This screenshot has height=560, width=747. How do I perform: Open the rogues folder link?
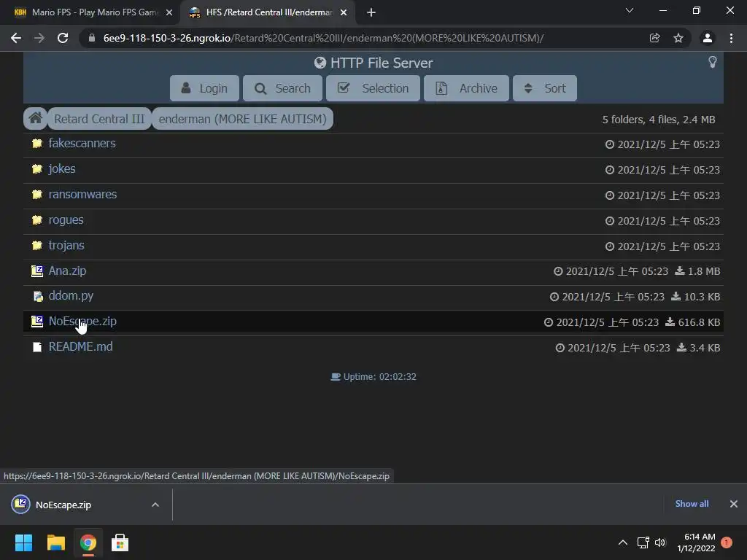66,220
